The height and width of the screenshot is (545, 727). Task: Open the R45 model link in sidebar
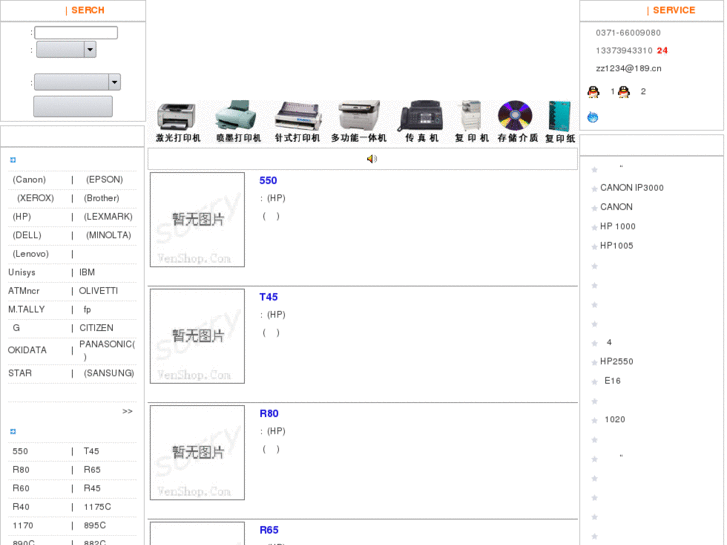(x=92, y=488)
